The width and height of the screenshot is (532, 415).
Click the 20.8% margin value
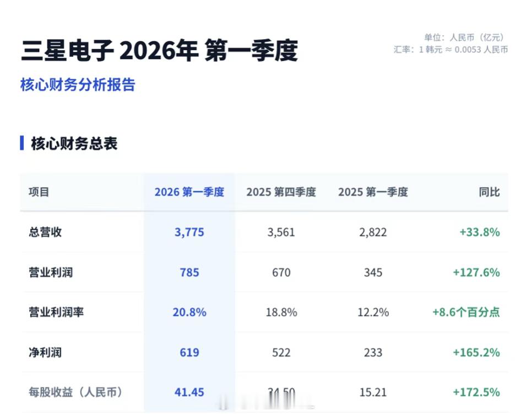(x=189, y=312)
